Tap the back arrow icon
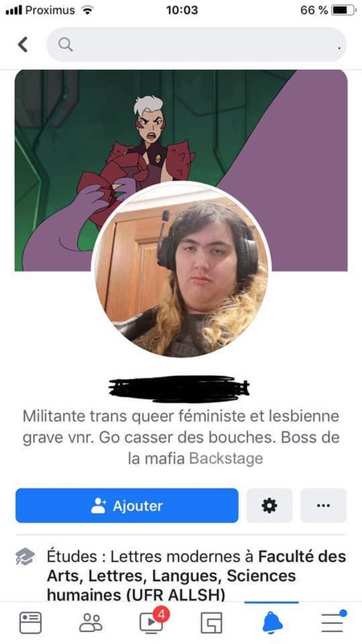 pos(23,44)
